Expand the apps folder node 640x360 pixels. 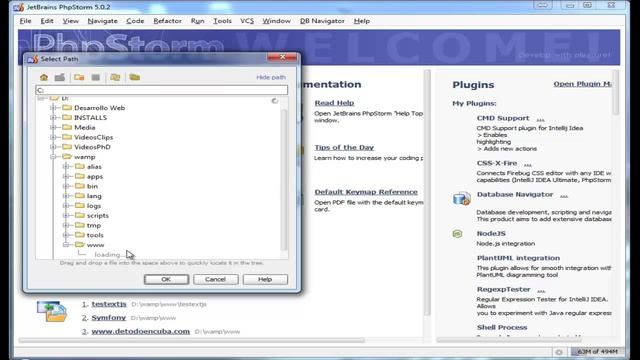click(66, 176)
